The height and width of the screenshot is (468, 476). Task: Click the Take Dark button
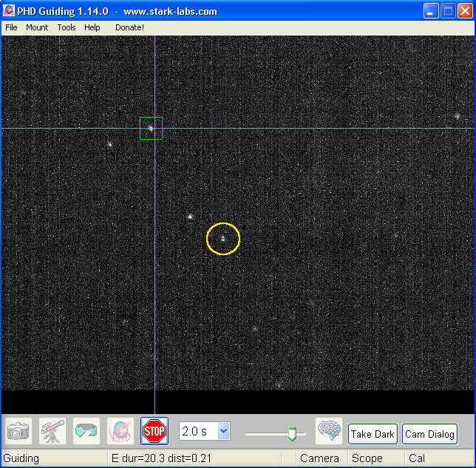373,434
